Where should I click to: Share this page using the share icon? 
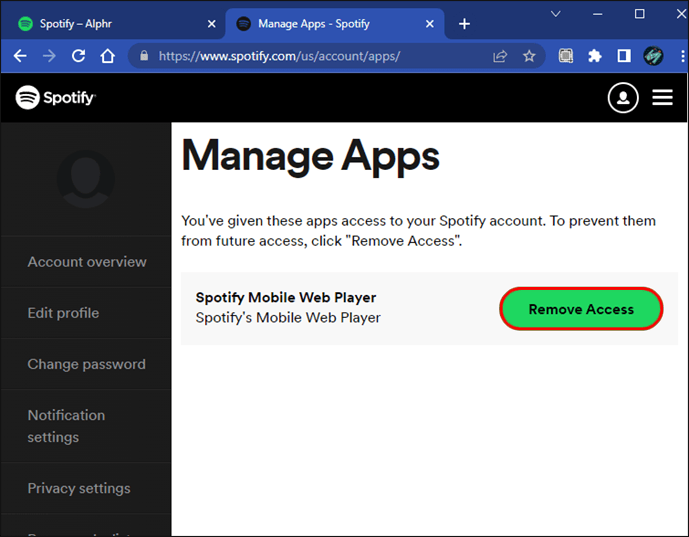pos(500,56)
